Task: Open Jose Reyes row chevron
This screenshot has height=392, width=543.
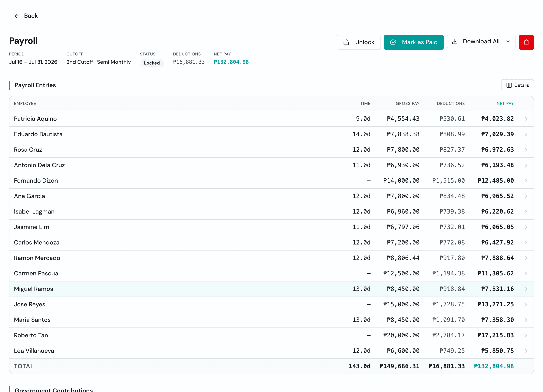Action: 526,304
